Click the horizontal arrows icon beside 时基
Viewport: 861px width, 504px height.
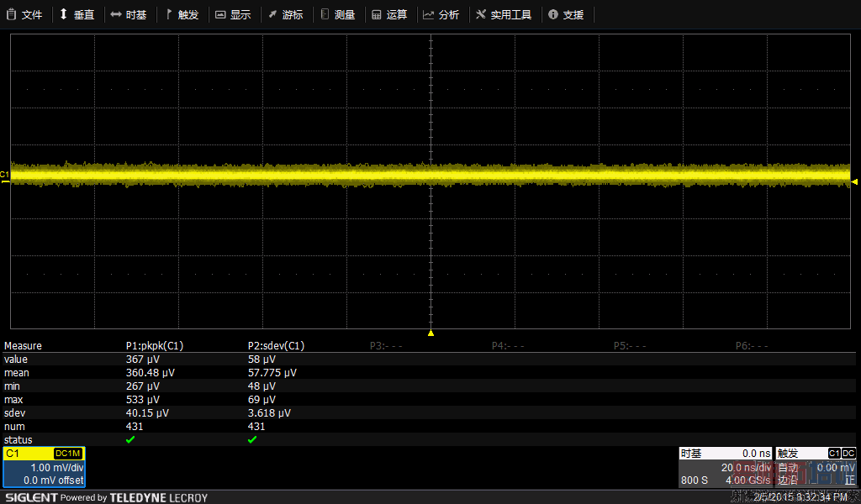point(116,14)
